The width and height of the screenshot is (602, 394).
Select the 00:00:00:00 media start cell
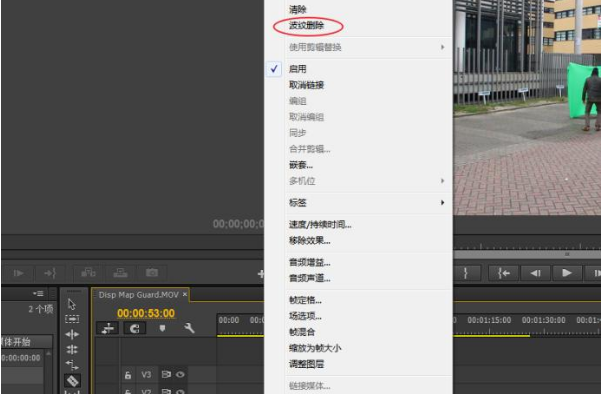21,358
